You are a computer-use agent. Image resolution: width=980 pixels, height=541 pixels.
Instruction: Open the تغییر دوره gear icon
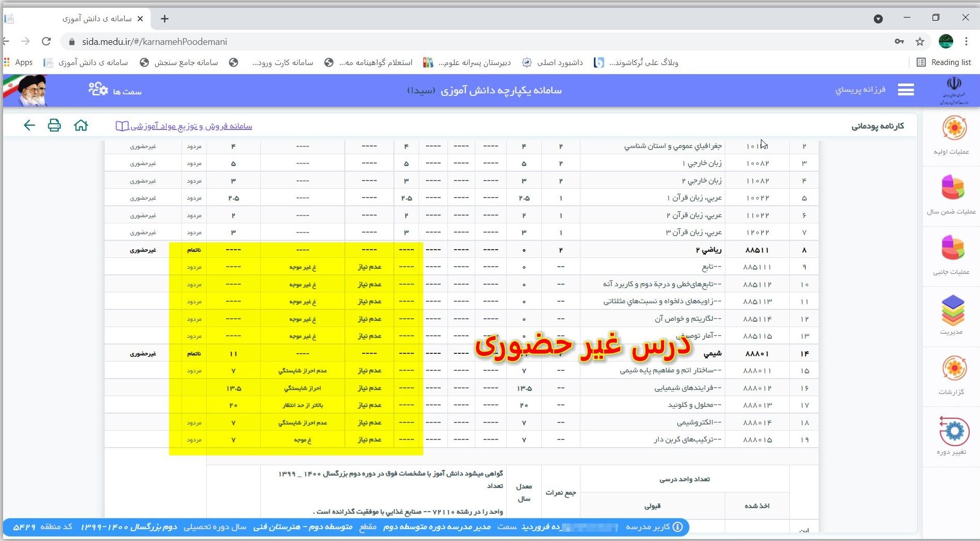pos(954,431)
